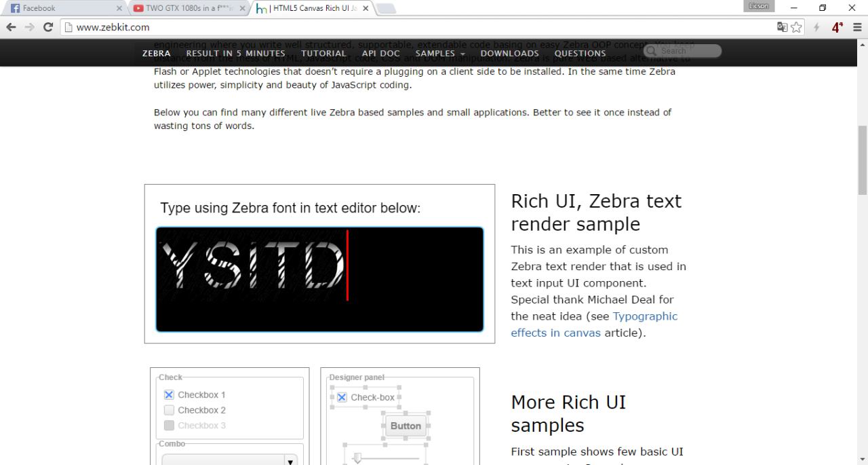Open the Chrome hamburger menu
The height and width of the screenshot is (465, 868).
857,28
